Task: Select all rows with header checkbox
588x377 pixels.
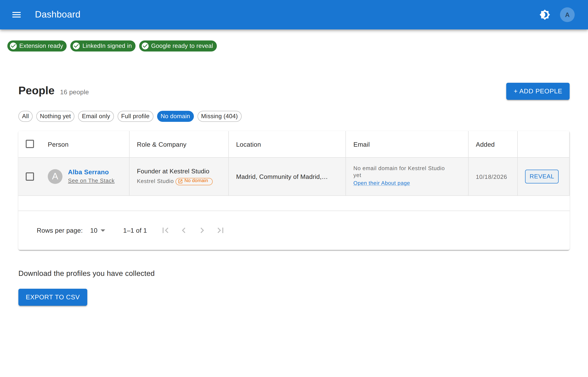Action: (x=30, y=144)
